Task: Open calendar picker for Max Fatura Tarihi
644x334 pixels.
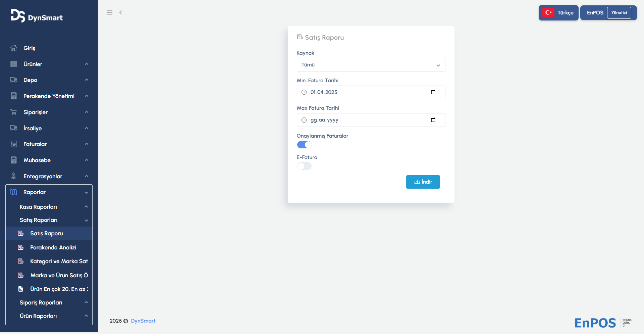Action: point(433,120)
